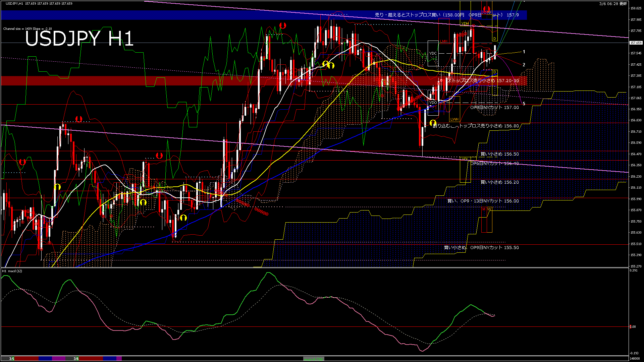Click the forecast line endpoint labeled 1

[x=524, y=52]
